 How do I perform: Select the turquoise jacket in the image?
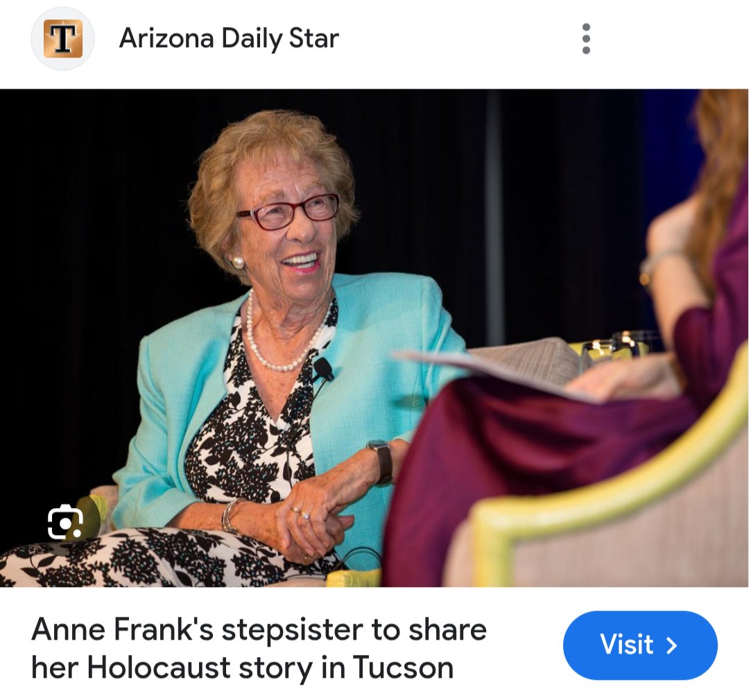[286, 401]
